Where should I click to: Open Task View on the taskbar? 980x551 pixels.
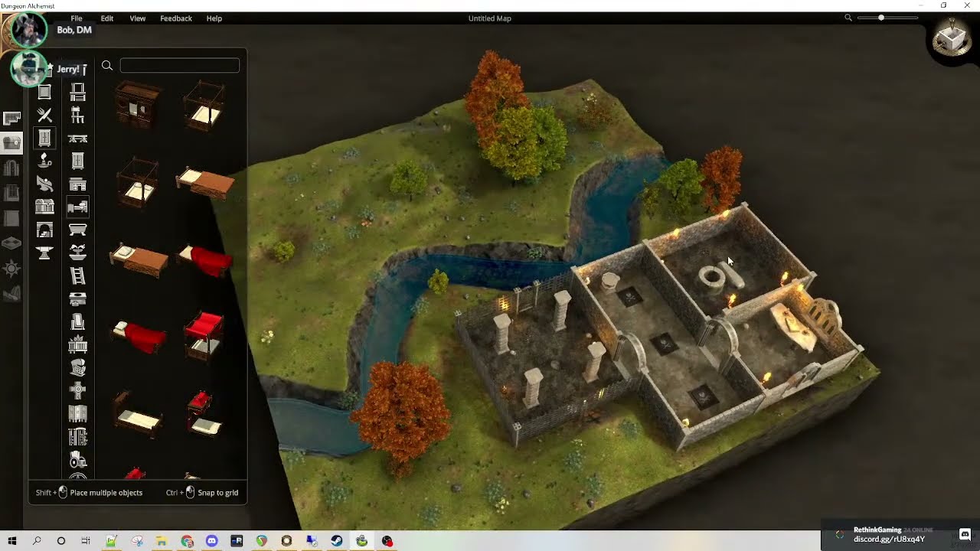(x=86, y=541)
